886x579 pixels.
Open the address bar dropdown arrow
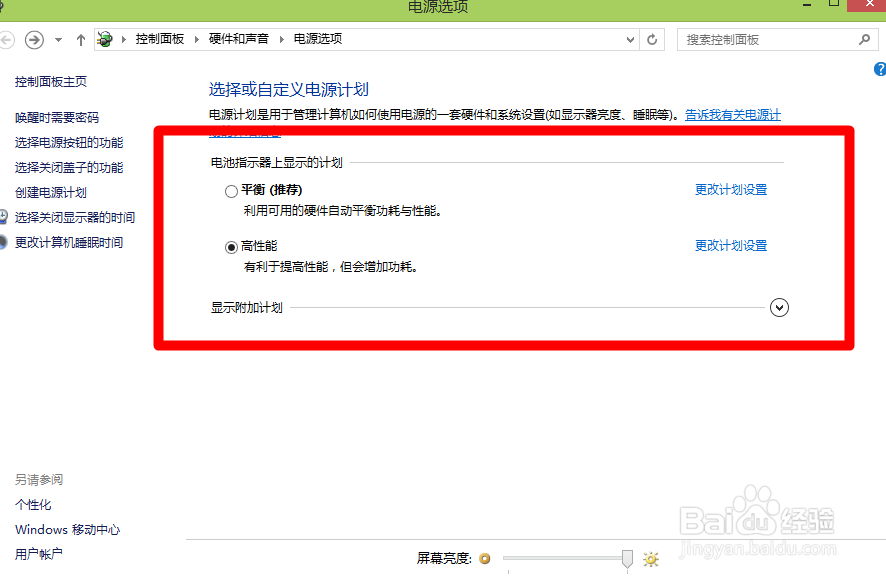[629, 39]
